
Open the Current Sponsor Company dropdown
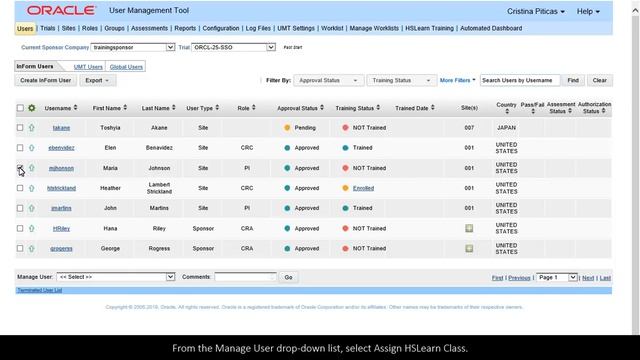133,47
